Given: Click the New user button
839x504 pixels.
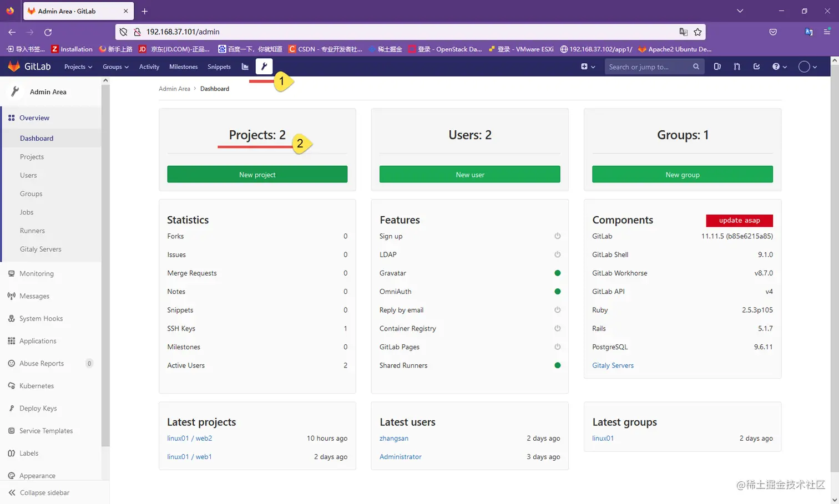Looking at the screenshot, I should coord(470,174).
